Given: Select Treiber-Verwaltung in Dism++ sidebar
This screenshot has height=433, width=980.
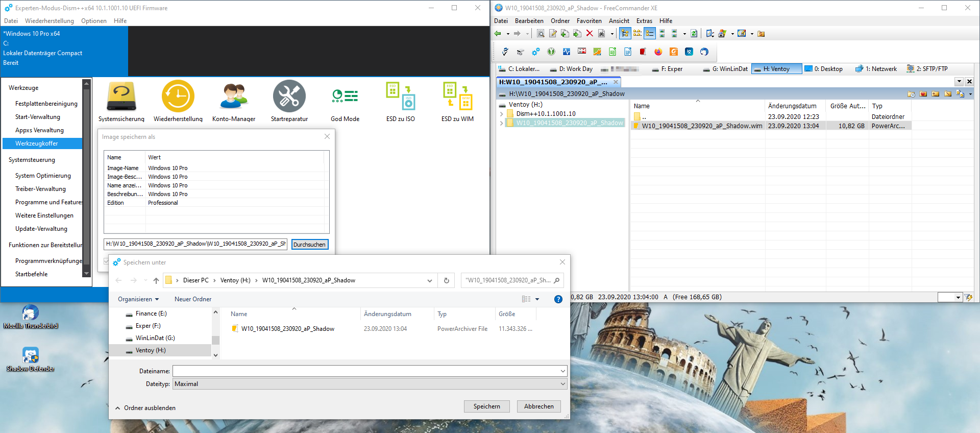Looking at the screenshot, I should pos(40,189).
